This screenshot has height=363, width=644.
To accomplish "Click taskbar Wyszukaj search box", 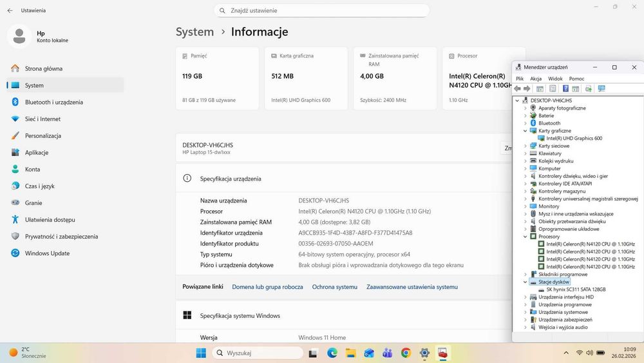I will point(258,353).
